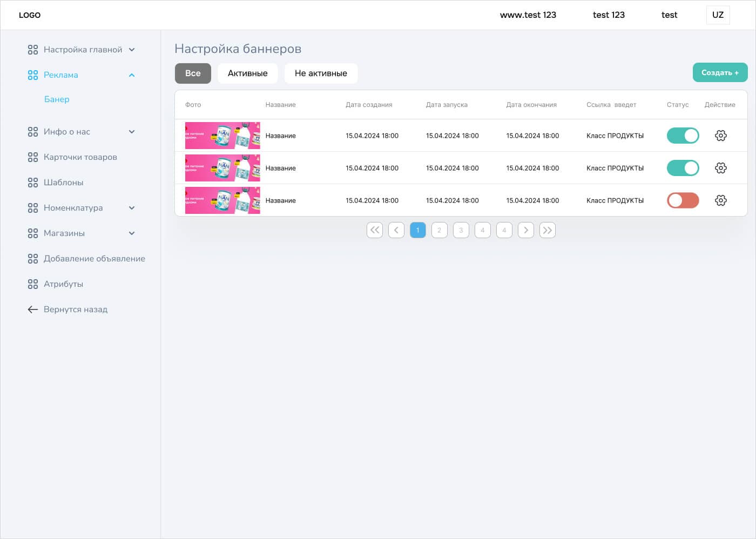Screen dimensions: 756x539
Task: Turn off the second banner's status switch
Action: coord(683,168)
